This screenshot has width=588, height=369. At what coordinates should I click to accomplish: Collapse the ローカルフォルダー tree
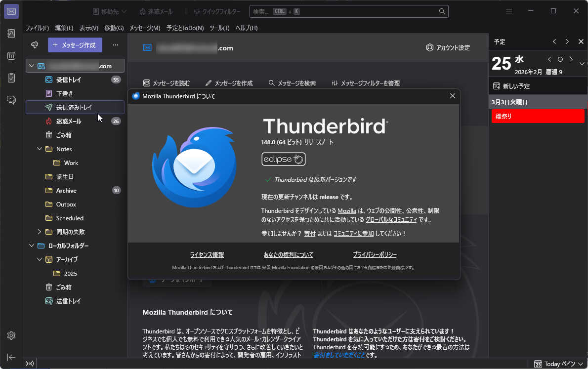pyautogui.click(x=31, y=246)
